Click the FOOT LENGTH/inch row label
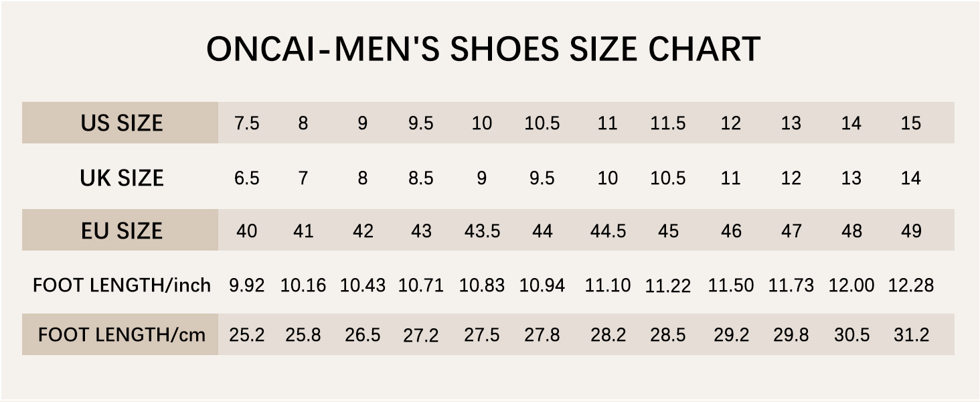 coord(121,285)
